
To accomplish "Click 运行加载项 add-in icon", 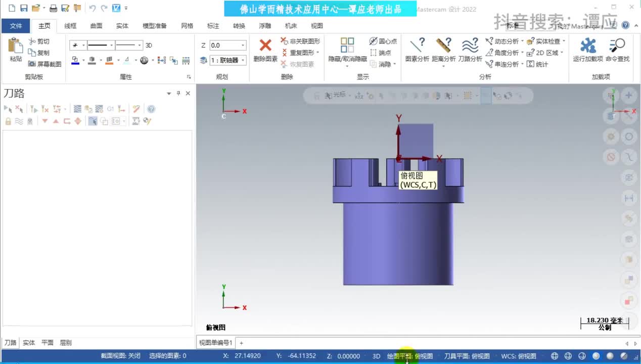I will tap(588, 45).
